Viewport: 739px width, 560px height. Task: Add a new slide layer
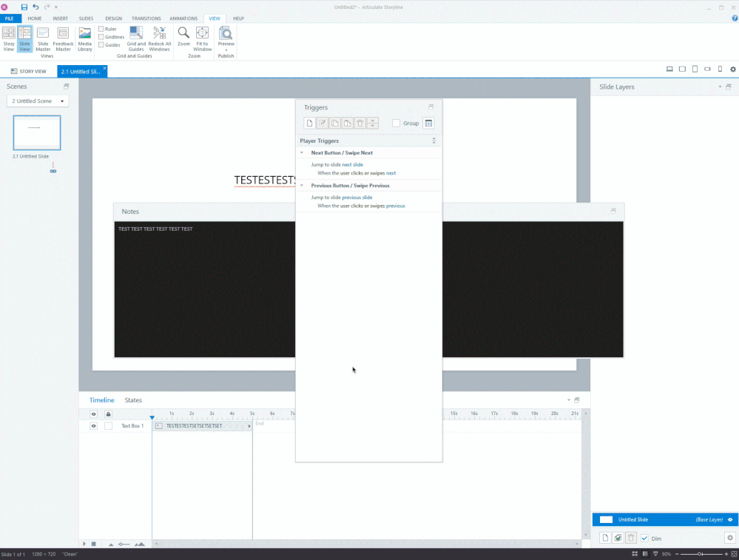pyautogui.click(x=605, y=538)
